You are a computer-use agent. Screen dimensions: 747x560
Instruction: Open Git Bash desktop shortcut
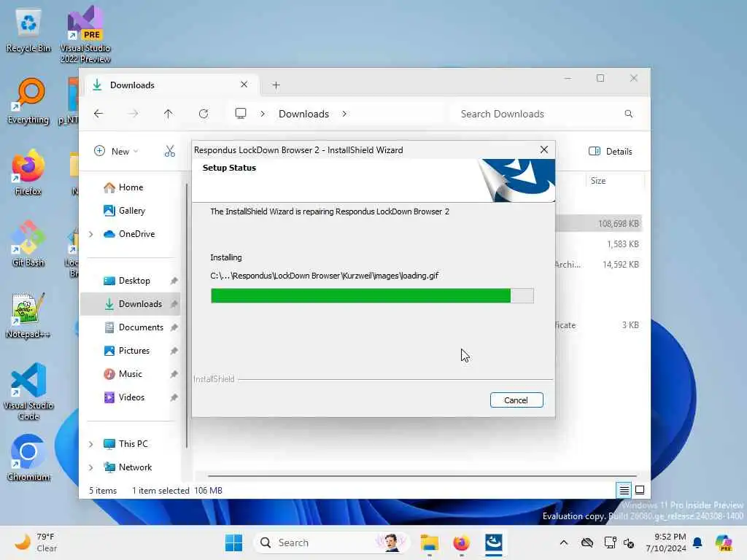(28, 244)
